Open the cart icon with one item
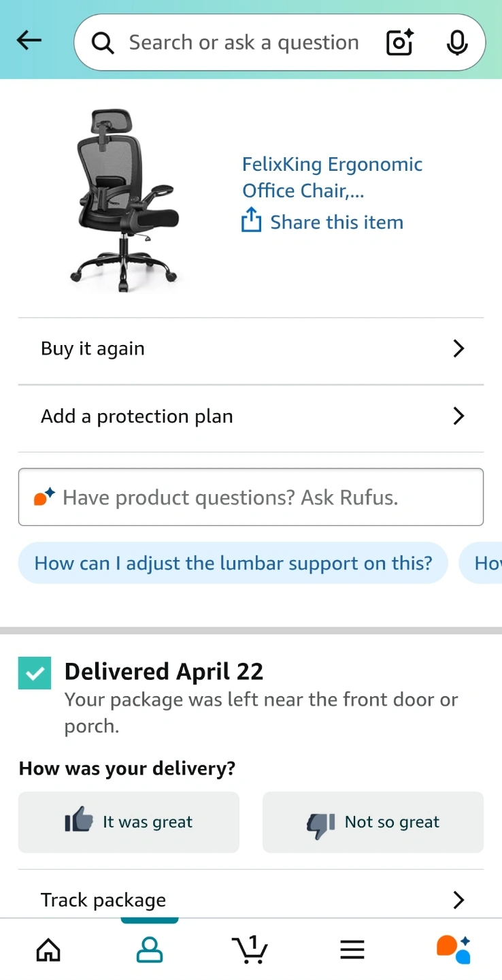This screenshot has width=502, height=980. point(250,949)
